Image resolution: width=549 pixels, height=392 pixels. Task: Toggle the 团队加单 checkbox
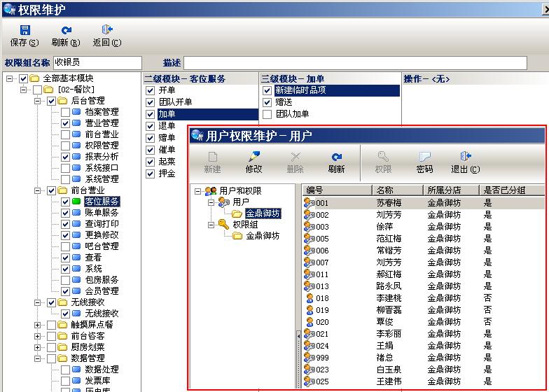(267, 113)
